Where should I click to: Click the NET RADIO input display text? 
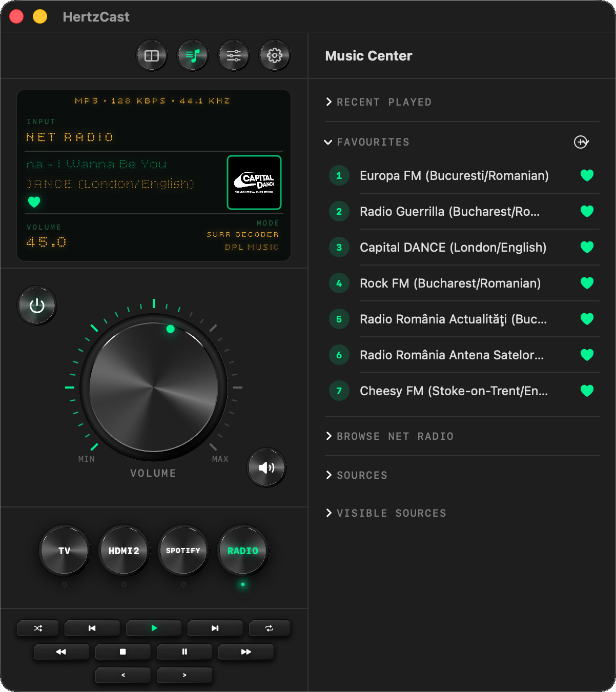coord(70,137)
